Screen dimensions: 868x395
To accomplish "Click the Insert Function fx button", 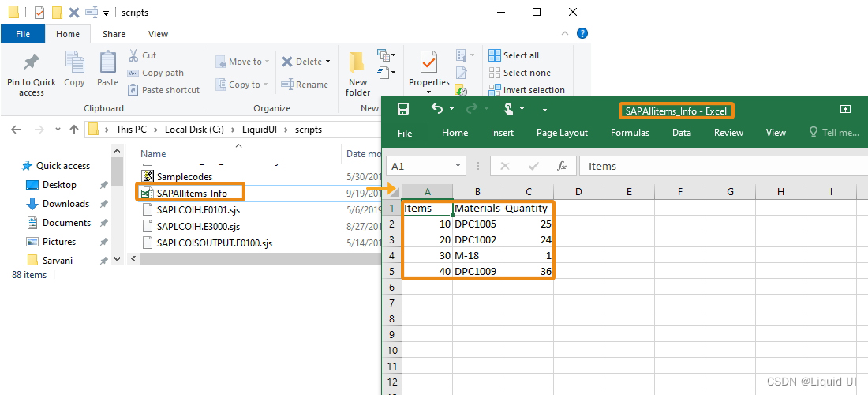I will click(x=561, y=166).
